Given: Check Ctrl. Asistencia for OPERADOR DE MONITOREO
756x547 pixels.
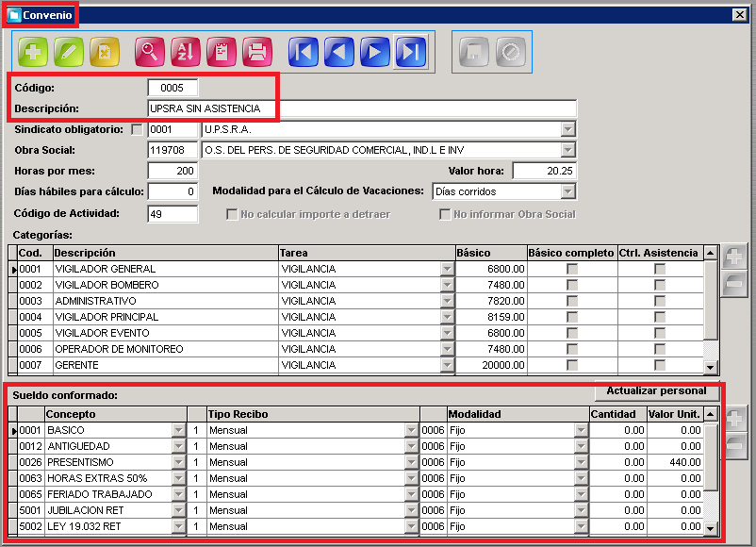Looking at the screenshot, I should click(660, 349).
